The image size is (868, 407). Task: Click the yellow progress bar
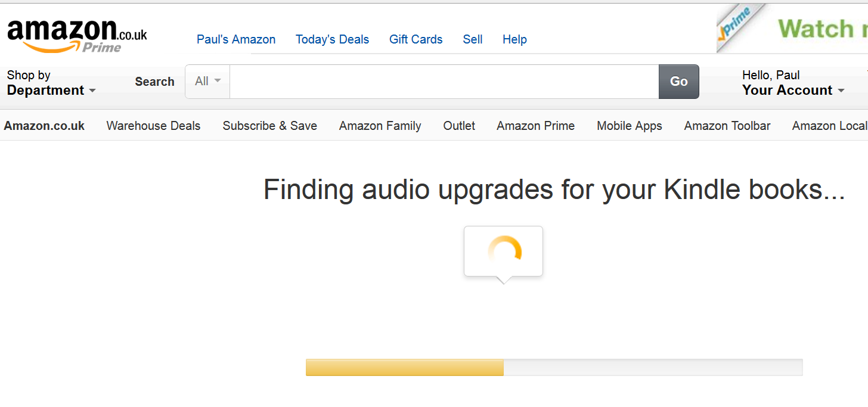point(404,367)
